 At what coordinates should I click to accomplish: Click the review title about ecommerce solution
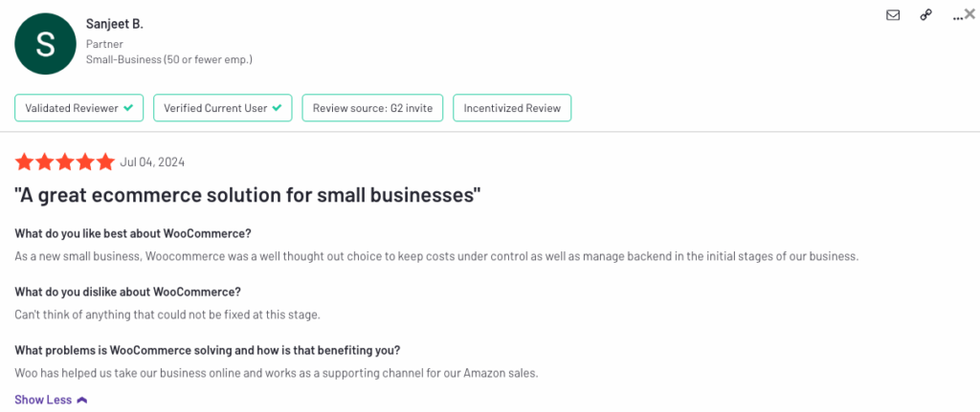point(248,195)
